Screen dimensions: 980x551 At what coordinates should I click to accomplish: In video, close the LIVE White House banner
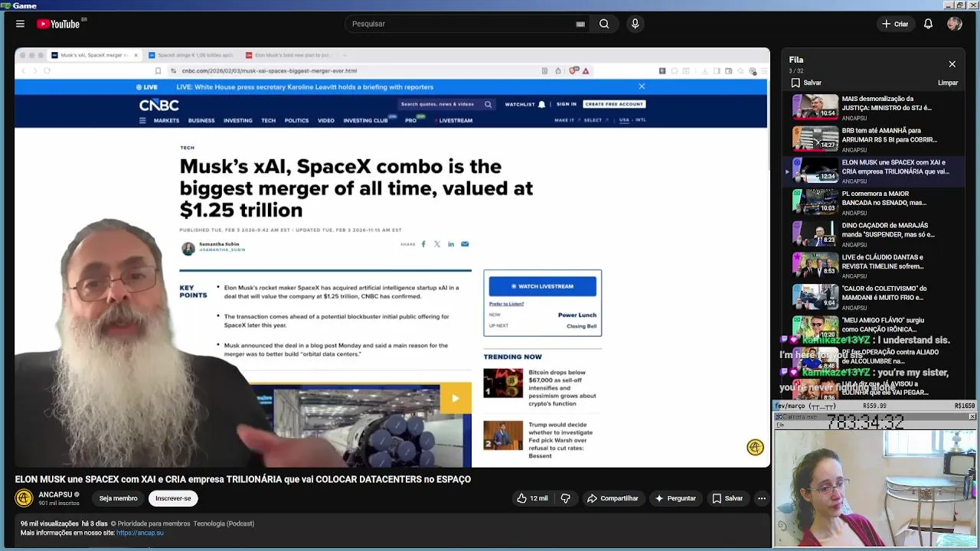[x=642, y=86]
